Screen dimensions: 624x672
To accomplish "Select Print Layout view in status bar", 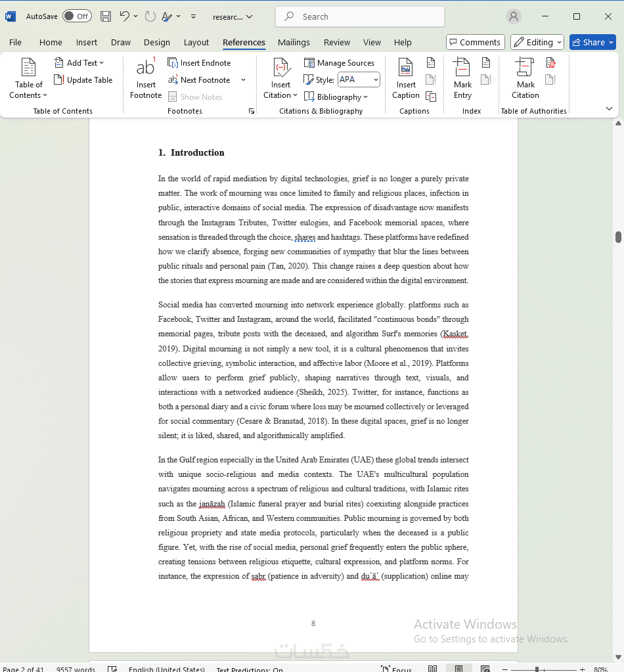I will [x=458, y=669].
